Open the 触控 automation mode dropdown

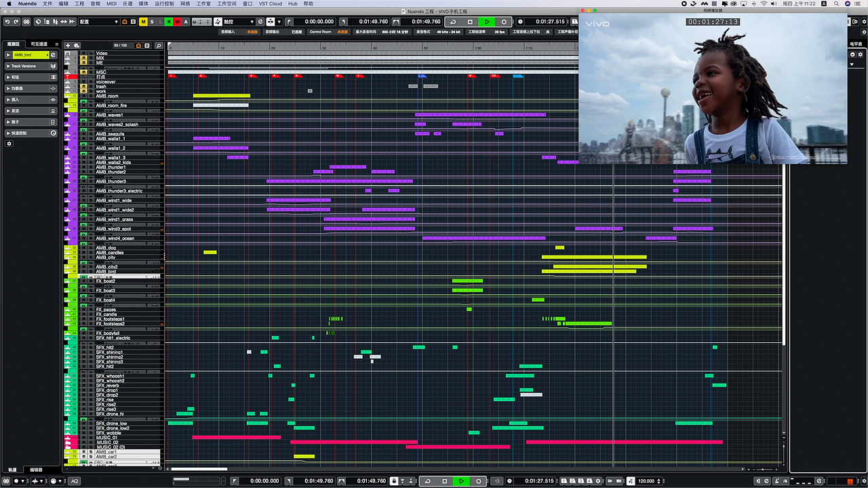(x=239, y=22)
